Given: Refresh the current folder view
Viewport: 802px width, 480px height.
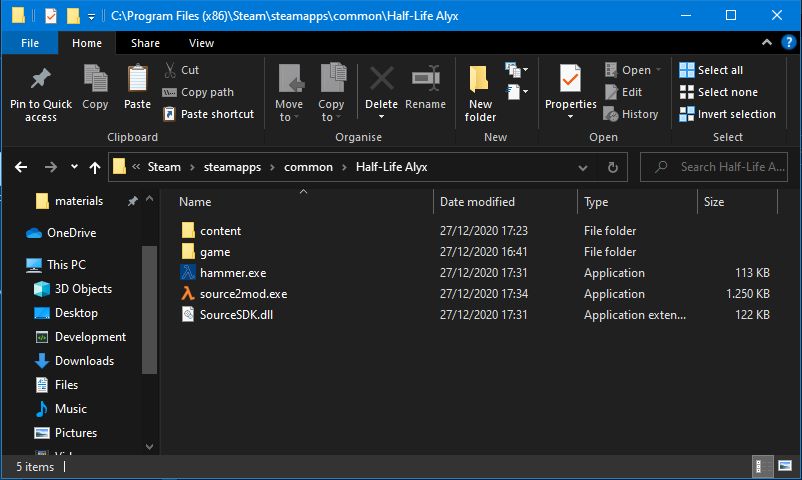Looking at the screenshot, I should [612, 167].
